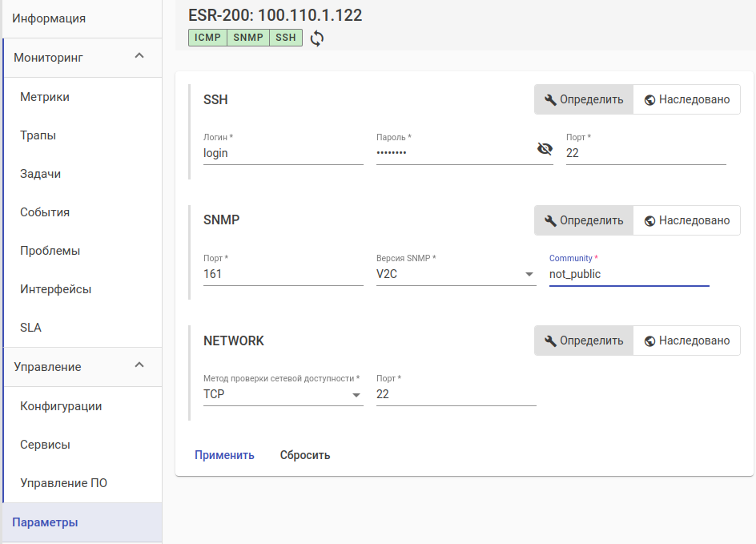Image resolution: width=756 pixels, height=544 pixels.
Task: Select 'Определить' for the SNMP section
Action: coord(584,220)
